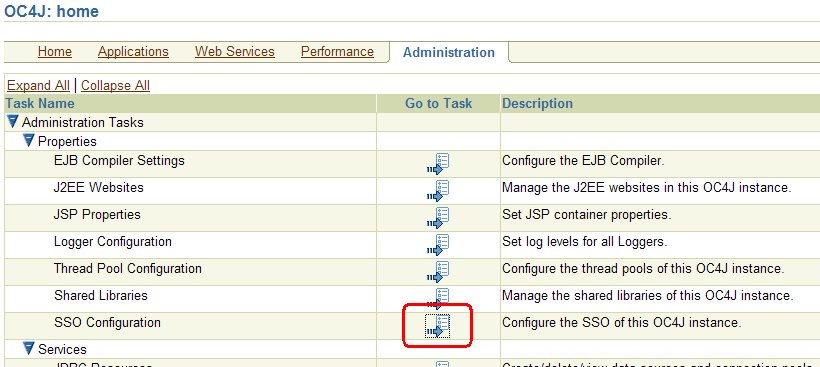Select the JSP Properties row text

[x=97, y=214]
